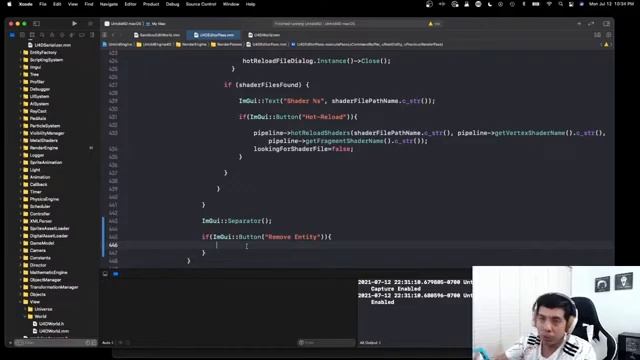This screenshot has height=360, width=640.
Task: Expand the Profiler folder
Action: coord(21,82)
